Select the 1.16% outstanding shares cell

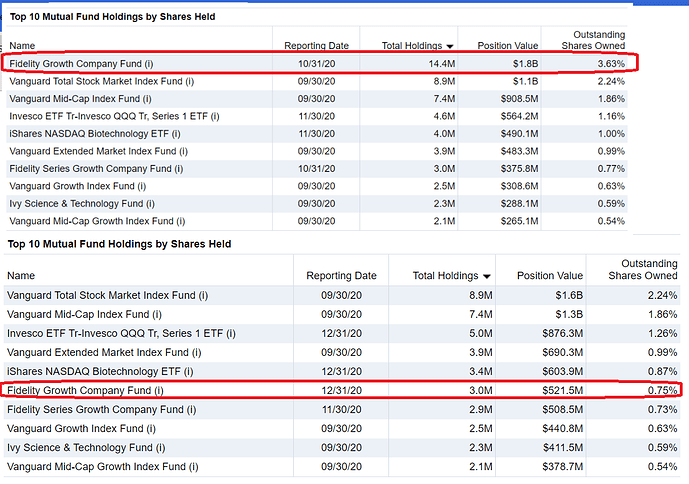pos(611,116)
